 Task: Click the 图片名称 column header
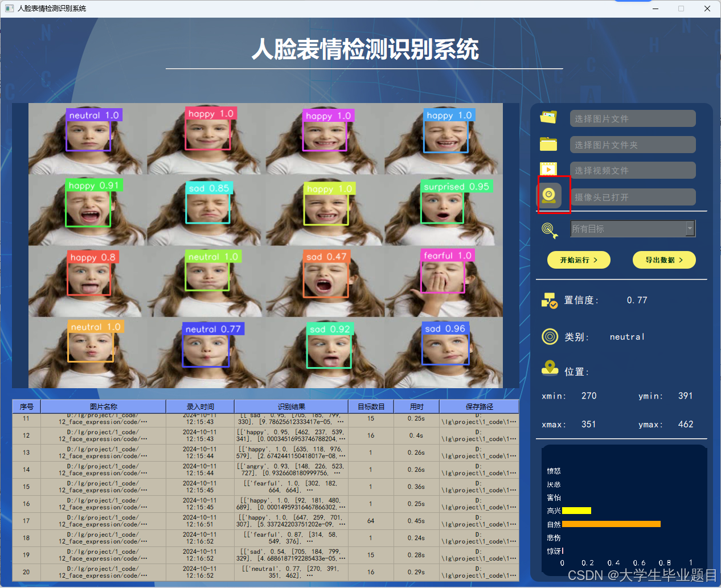point(103,406)
